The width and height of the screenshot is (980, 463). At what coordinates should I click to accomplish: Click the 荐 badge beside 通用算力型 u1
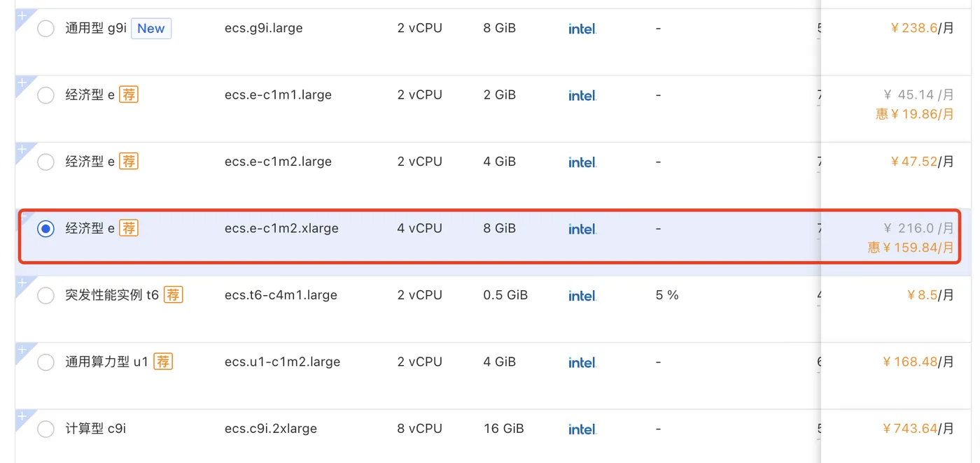click(x=163, y=362)
